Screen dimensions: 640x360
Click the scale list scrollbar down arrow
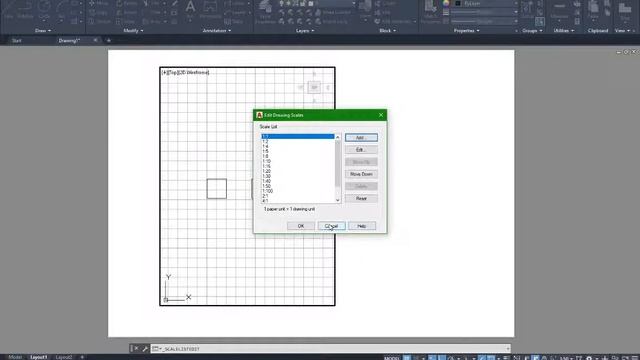click(338, 200)
